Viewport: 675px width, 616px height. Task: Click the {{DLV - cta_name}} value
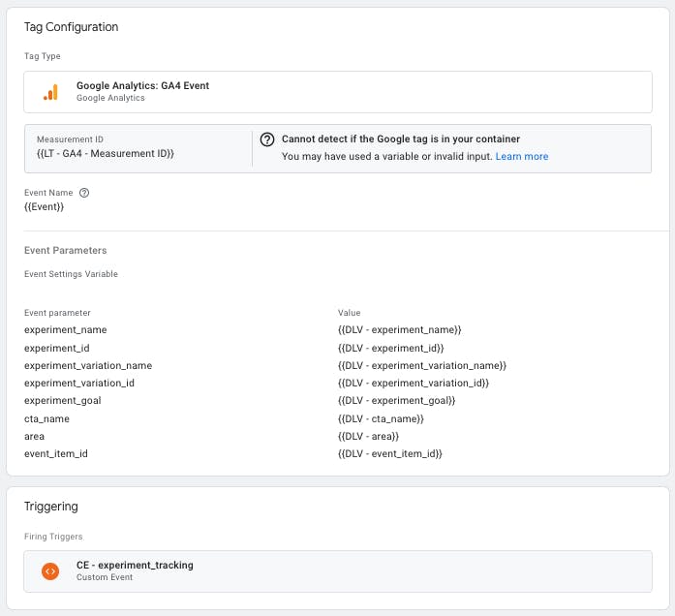click(x=381, y=418)
